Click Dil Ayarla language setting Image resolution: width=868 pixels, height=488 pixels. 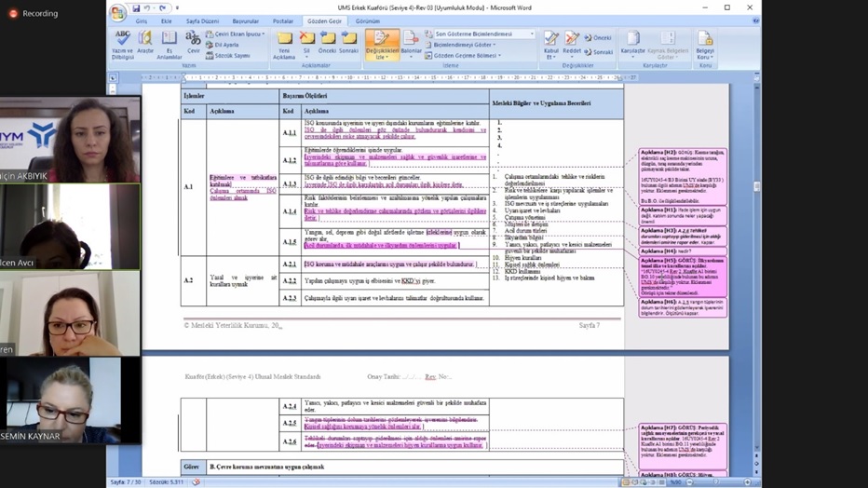coord(222,45)
